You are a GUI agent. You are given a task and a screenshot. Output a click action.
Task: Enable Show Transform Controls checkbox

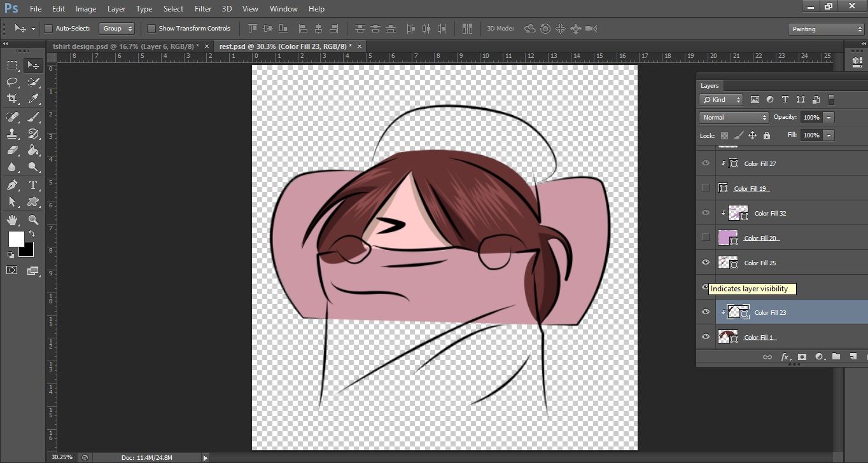[151, 29]
